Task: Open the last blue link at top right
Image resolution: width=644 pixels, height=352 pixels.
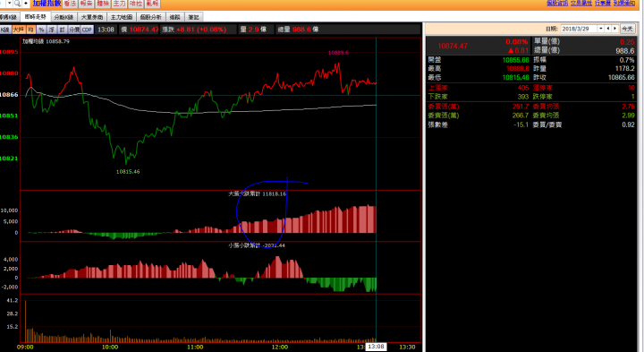Action: 624,3
